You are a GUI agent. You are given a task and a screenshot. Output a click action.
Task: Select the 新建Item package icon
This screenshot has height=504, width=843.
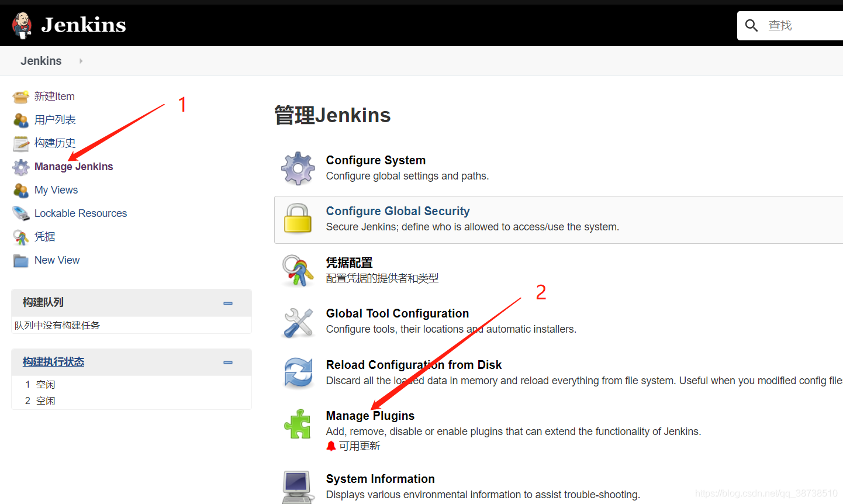20,96
